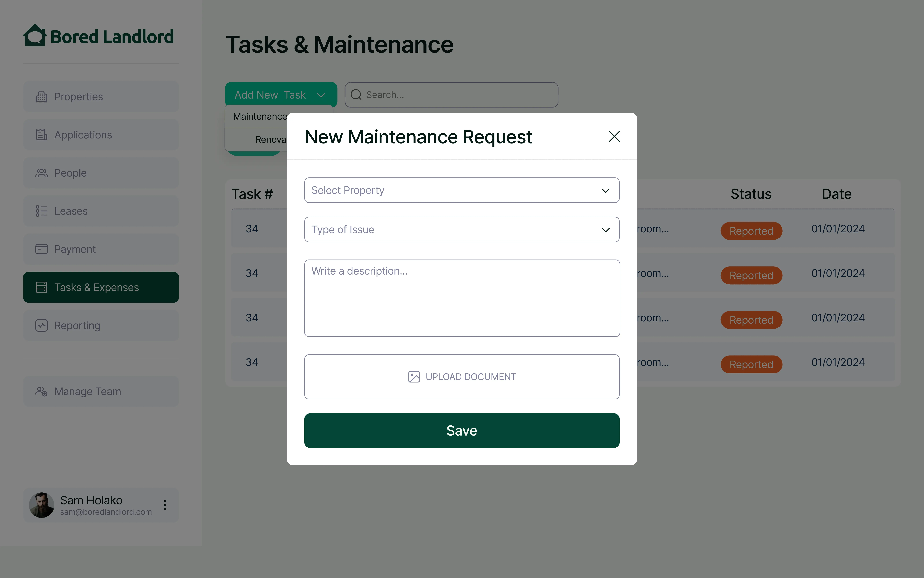
Task: Select Tasks & Expenses menu item
Action: click(x=101, y=287)
